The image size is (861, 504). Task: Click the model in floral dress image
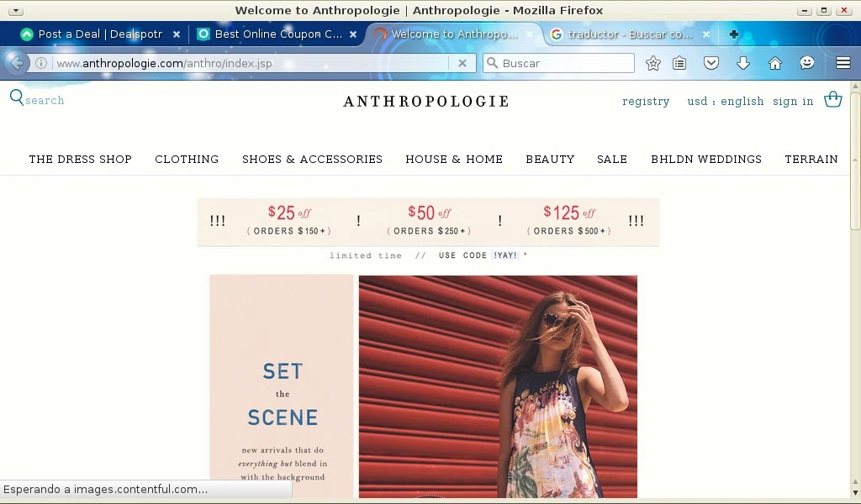498,386
